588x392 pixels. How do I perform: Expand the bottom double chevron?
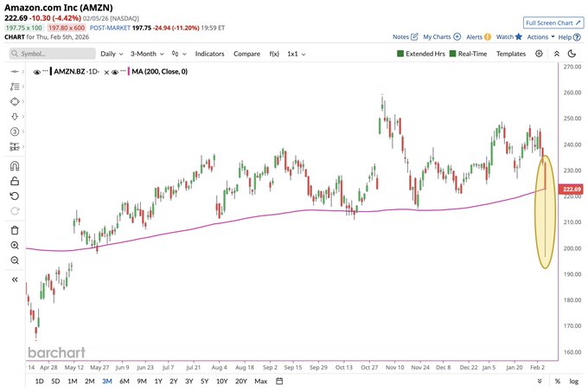tap(540, 381)
